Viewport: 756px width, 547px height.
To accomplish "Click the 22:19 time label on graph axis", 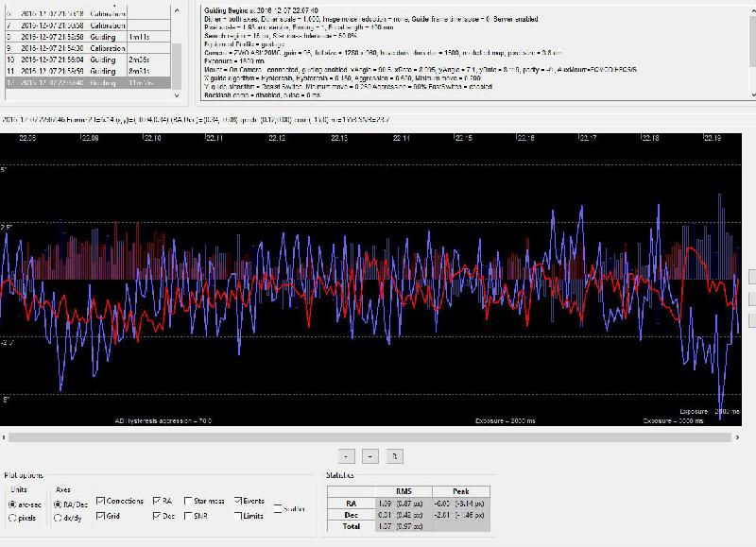I will 713,138.
